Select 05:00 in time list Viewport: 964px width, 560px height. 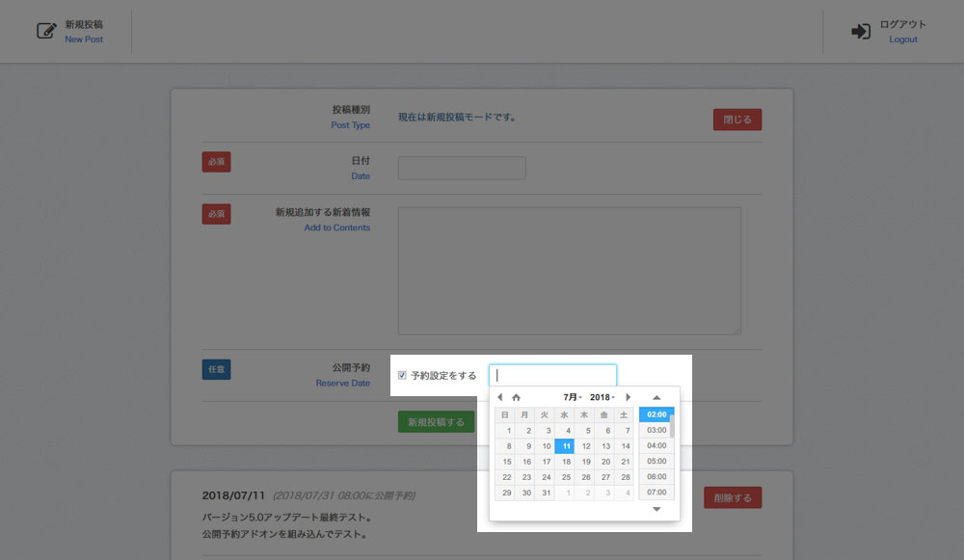tap(656, 461)
